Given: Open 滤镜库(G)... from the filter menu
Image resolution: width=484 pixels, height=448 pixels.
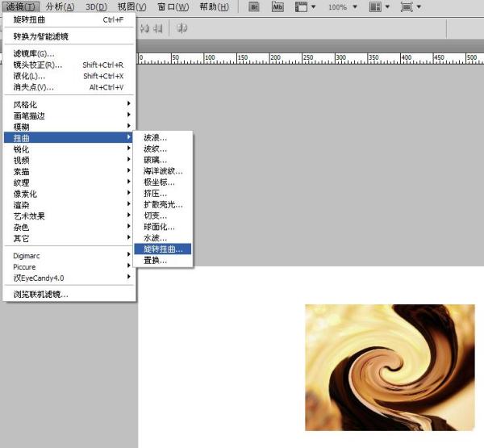Looking at the screenshot, I should [34, 53].
